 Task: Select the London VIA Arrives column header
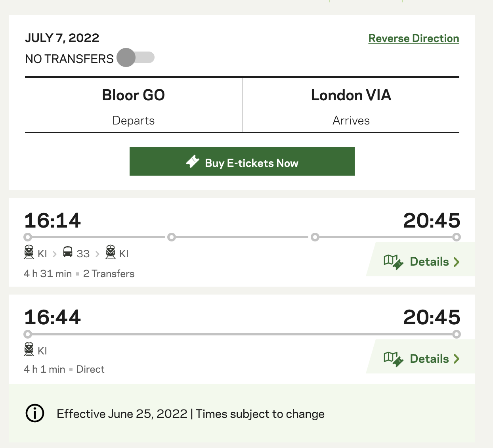point(351,105)
